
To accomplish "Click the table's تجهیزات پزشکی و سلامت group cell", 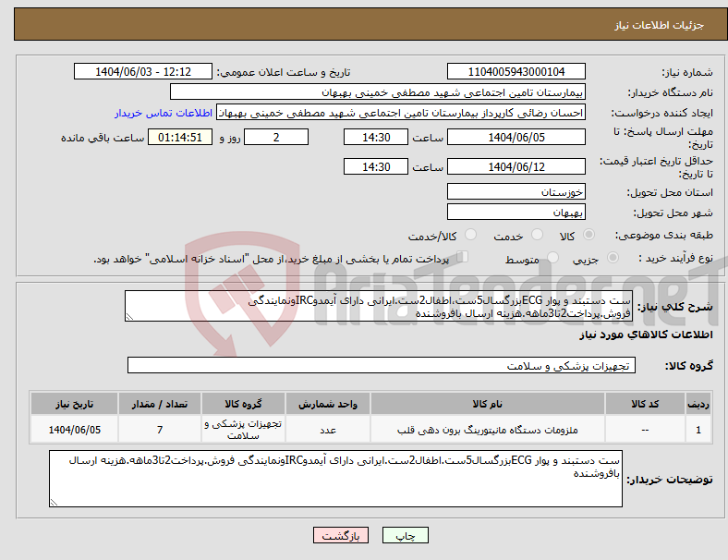I will click(243, 430).
